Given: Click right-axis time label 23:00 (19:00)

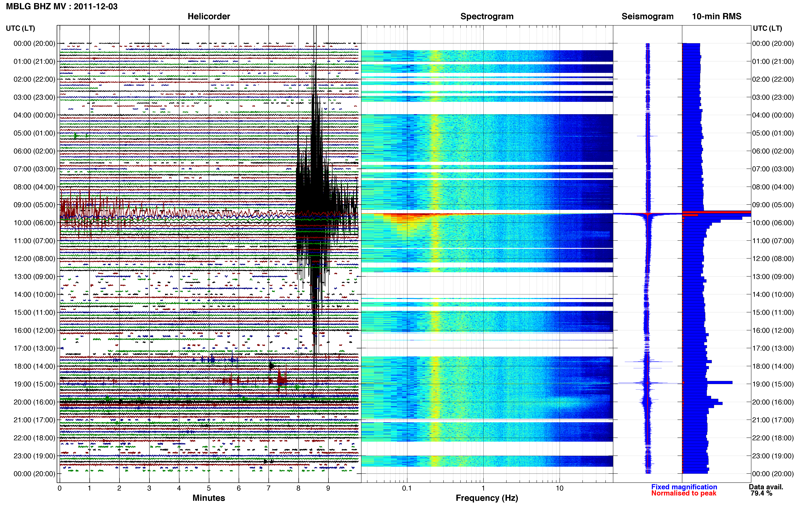Looking at the screenshot, I should pyautogui.click(x=773, y=456).
